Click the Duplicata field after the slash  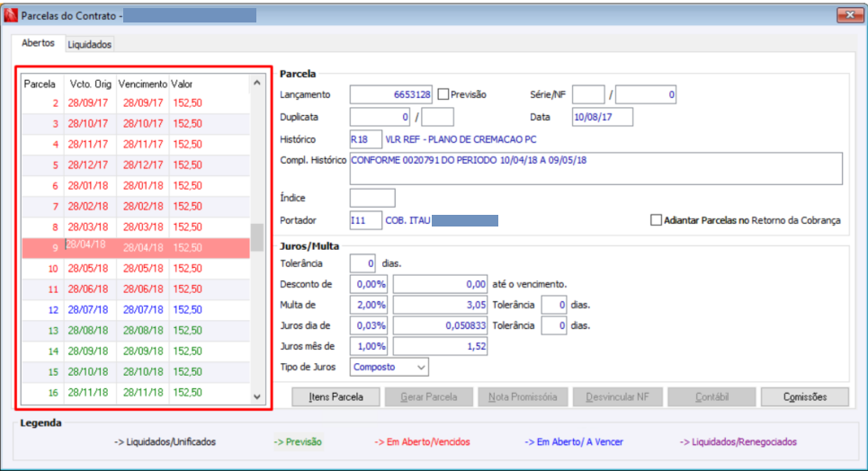click(x=437, y=118)
